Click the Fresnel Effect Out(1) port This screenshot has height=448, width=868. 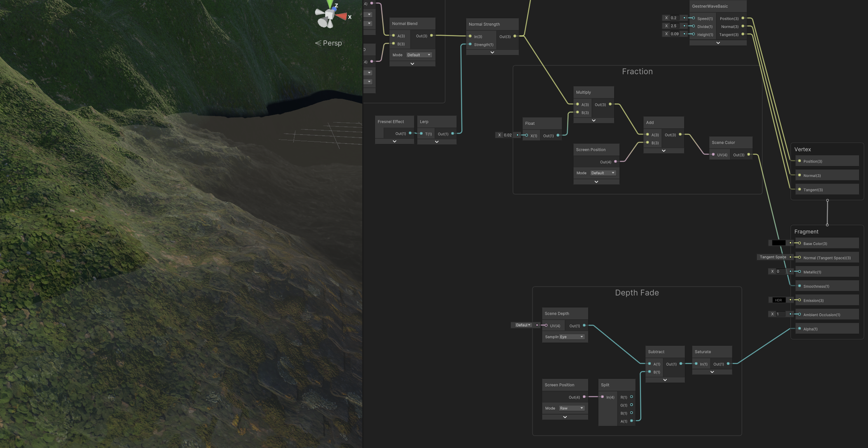point(410,133)
